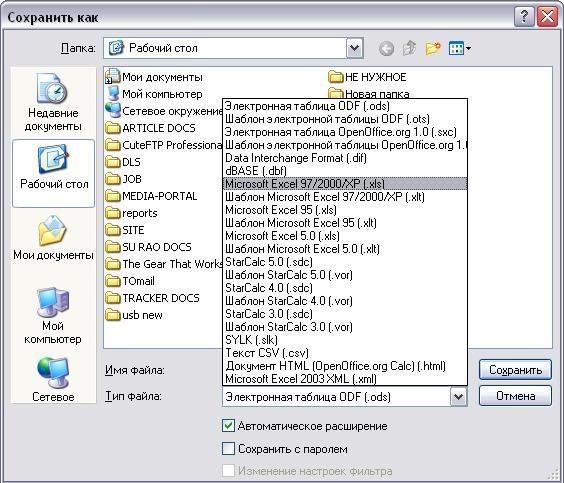
Task: Select the The Gear That Works folder
Action: click(164, 264)
